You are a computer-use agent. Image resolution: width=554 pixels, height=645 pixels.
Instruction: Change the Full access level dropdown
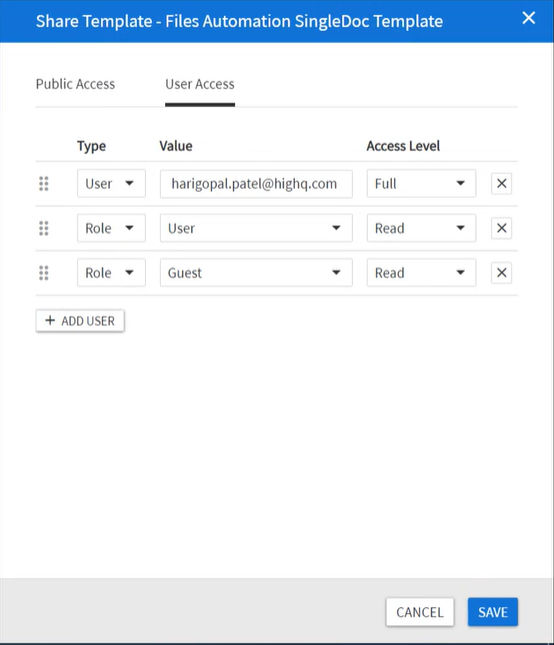point(421,183)
